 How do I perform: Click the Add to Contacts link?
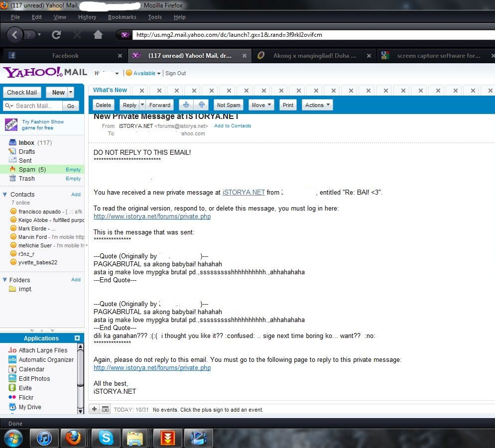[233, 126]
